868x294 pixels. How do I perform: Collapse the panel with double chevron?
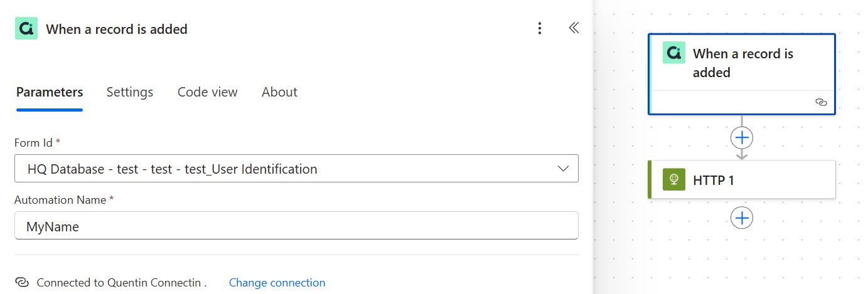574,28
